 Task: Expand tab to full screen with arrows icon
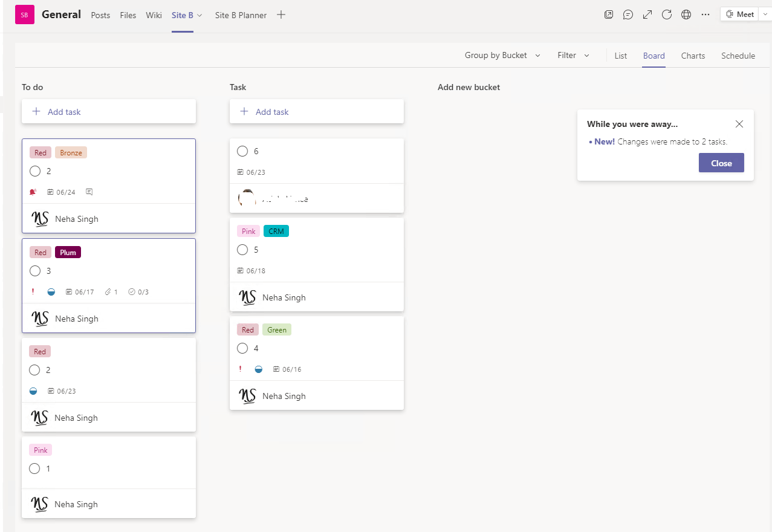[x=647, y=15]
